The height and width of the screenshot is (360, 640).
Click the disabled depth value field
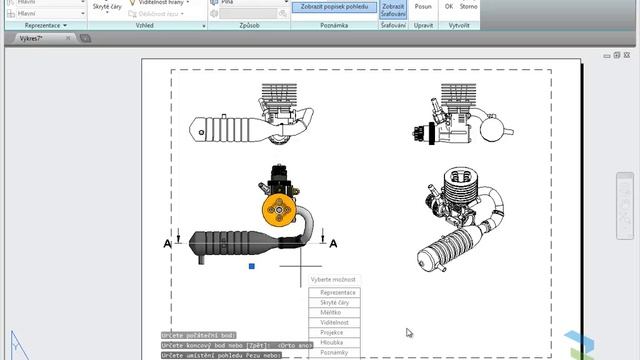coord(248,14)
